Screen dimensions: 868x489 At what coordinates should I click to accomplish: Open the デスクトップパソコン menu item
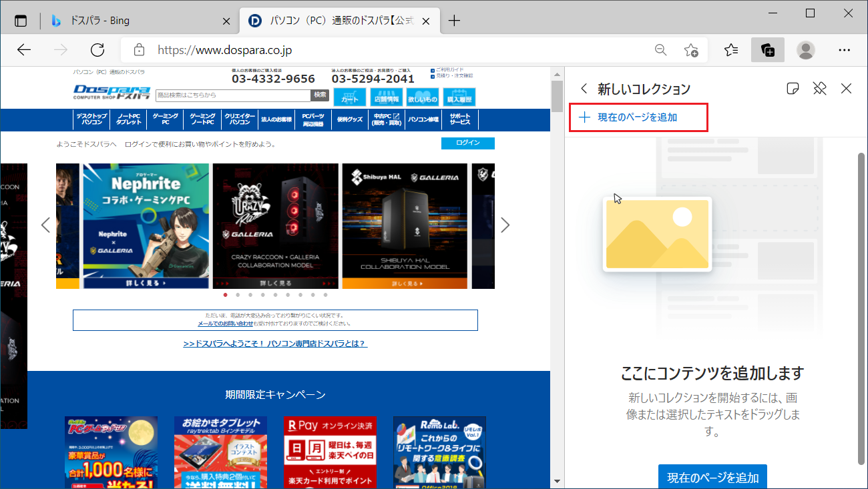coord(92,119)
